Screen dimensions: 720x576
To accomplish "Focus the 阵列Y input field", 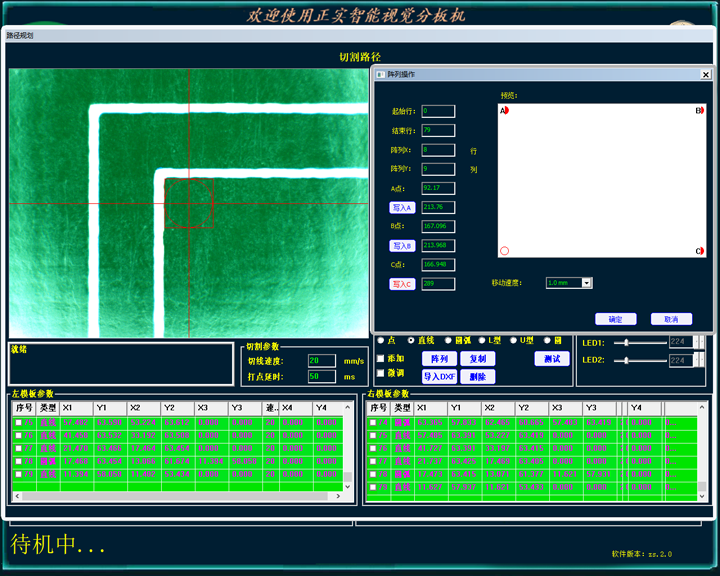I will click(439, 169).
